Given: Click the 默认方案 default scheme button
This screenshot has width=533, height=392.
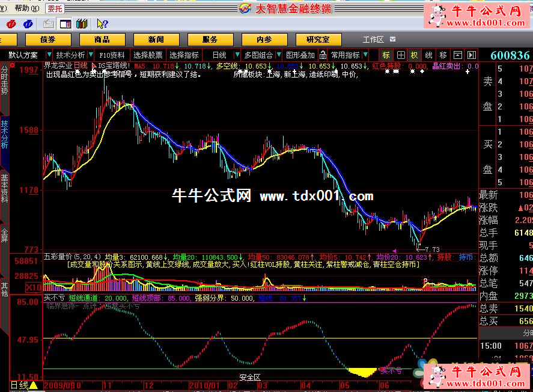Looking at the screenshot, I should click(x=23, y=55).
